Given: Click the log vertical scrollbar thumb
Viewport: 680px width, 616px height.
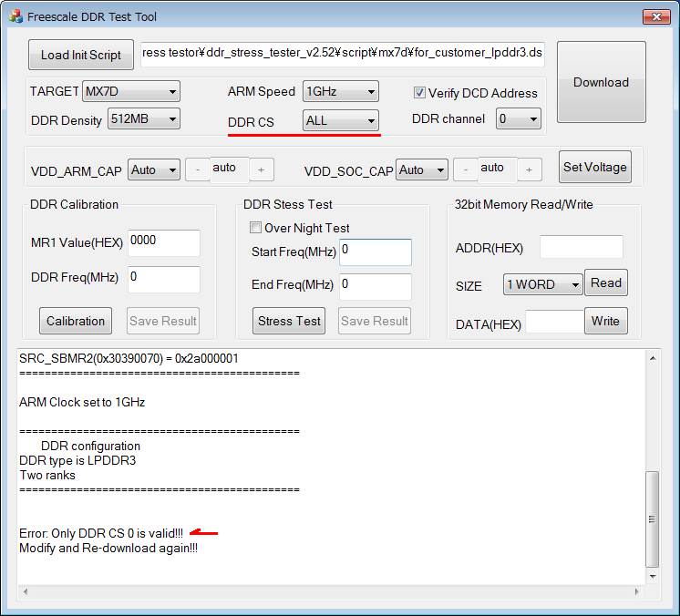Looking at the screenshot, I should click(653, 518).
